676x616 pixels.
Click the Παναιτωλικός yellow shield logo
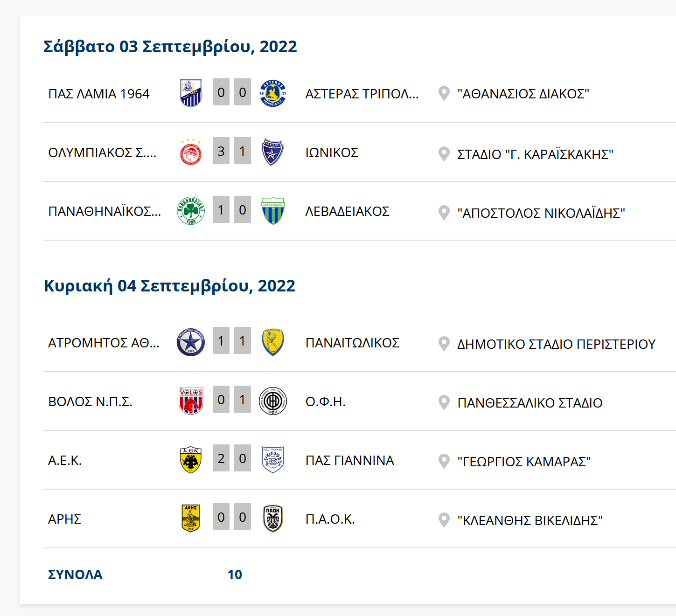[x=273, y=342]
